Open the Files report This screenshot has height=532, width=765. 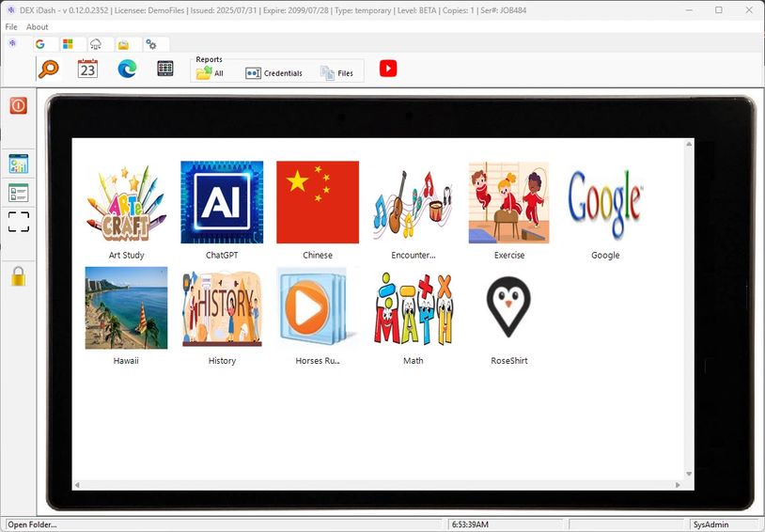click(336, 73)
